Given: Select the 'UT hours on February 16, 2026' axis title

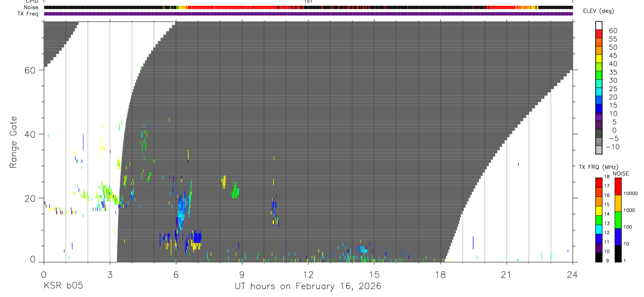Looking at the screenshot, I should (308, 287).
